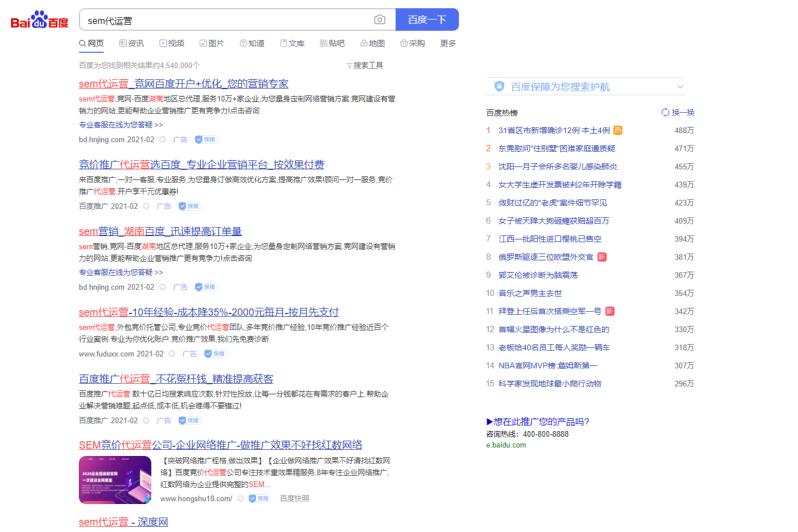Viewport: 798px width, 532px height.
Task: Expand the 更多 menu
Action: (448, 44)
